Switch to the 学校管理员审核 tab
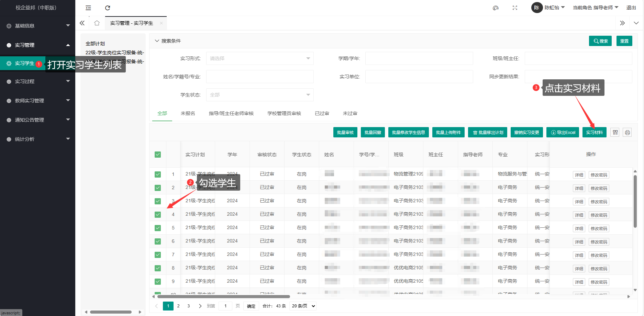 [x=284, y=113]
